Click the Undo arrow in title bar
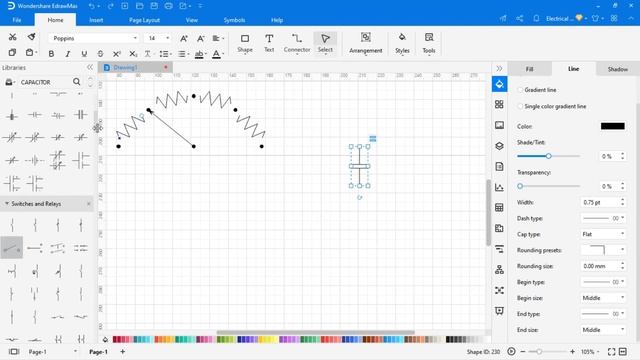 91,6
